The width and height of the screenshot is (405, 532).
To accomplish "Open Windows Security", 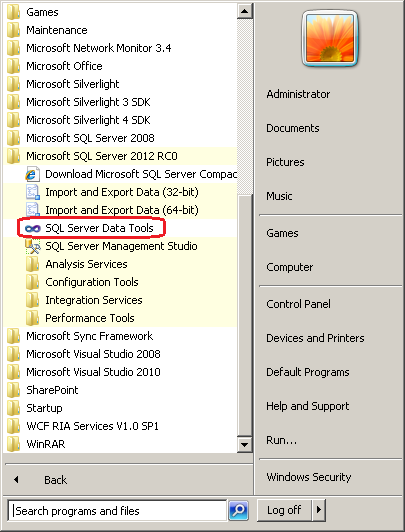I will (x=309, y=477).
